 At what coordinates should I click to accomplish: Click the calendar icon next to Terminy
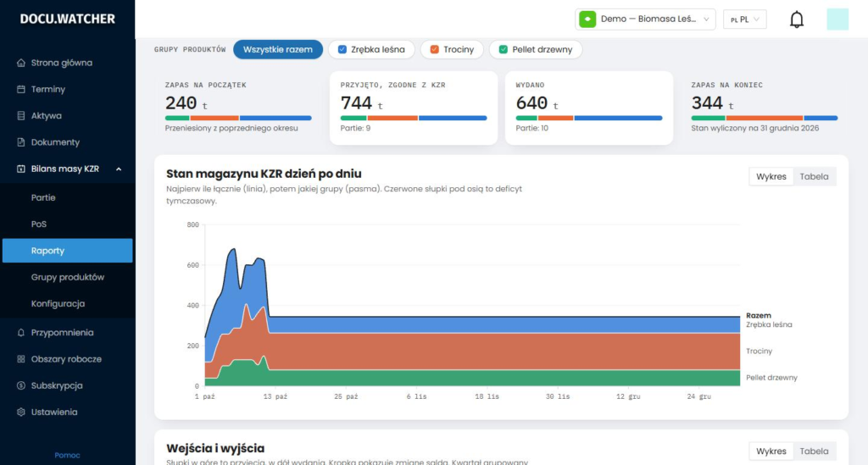pos(21,89)
